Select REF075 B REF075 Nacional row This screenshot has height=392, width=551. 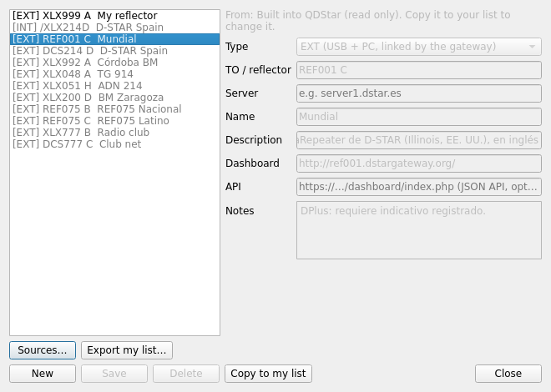pyautogui.click(x=114, y=109)
